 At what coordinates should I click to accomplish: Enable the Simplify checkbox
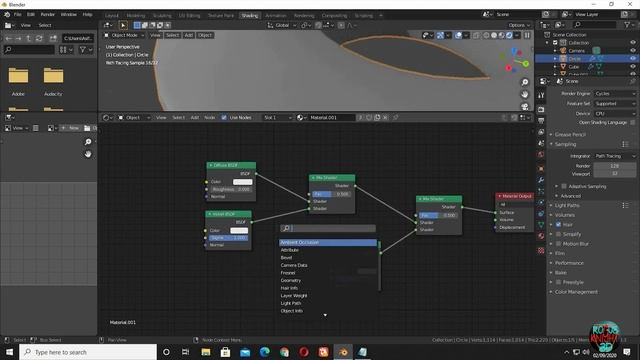coord(558,234)
